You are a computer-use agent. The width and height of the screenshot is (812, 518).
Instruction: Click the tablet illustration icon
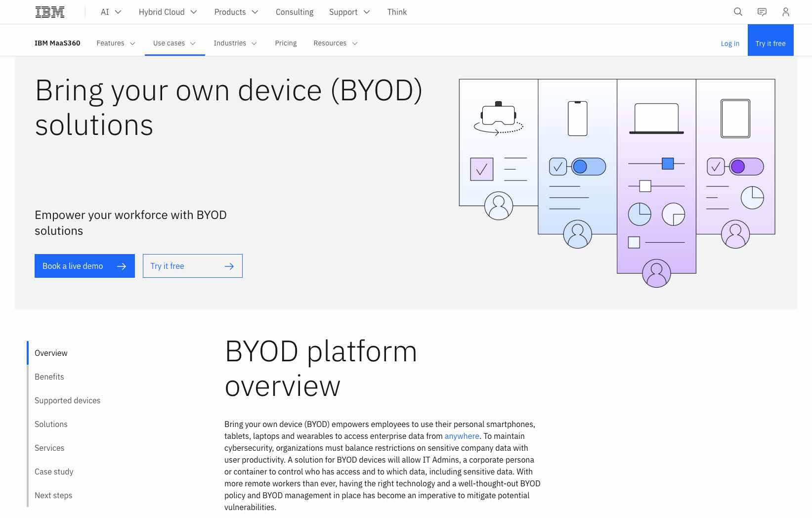[x=735, y=119]
